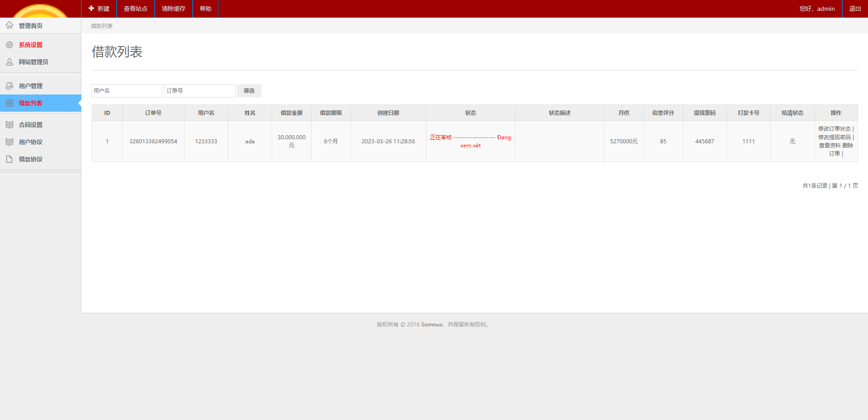Screen dimensions: 868x420
Task: Click the home icon beside 管理首页
Action: (9, 25)
